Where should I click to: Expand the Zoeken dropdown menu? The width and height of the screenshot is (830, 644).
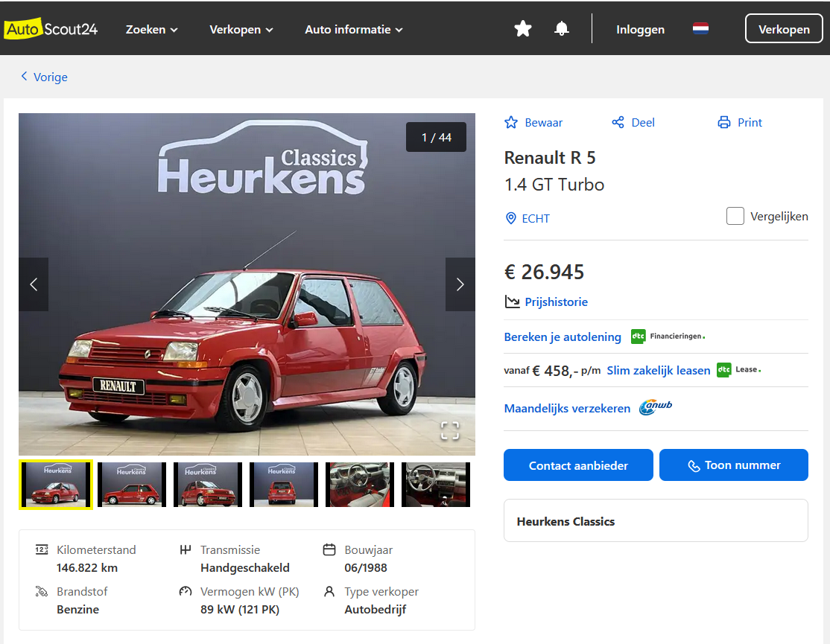pyautogui.click(x=151, y=30)
